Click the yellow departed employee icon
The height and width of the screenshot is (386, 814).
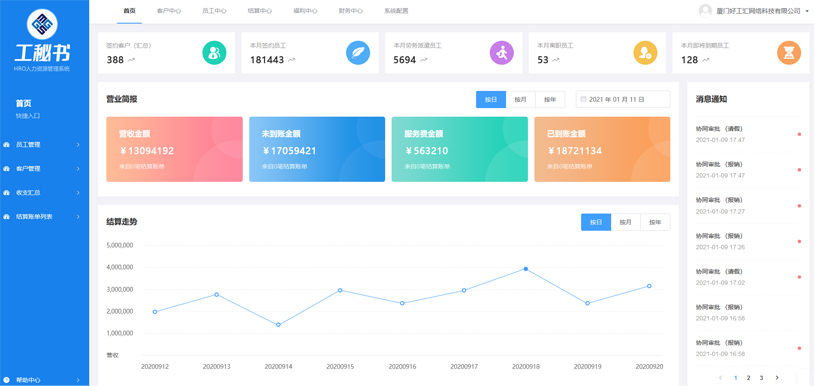pyautogui.click(x=645, y=52)
